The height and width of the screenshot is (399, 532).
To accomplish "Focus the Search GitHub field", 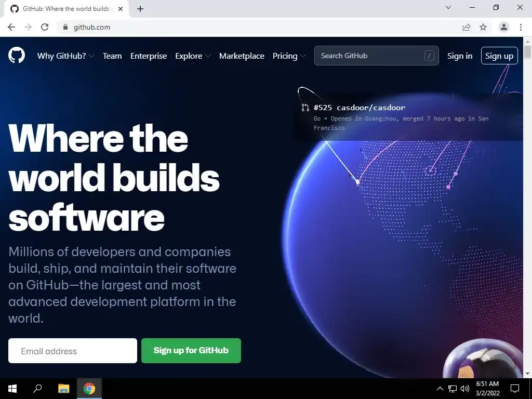I will [x=376, y=56].
